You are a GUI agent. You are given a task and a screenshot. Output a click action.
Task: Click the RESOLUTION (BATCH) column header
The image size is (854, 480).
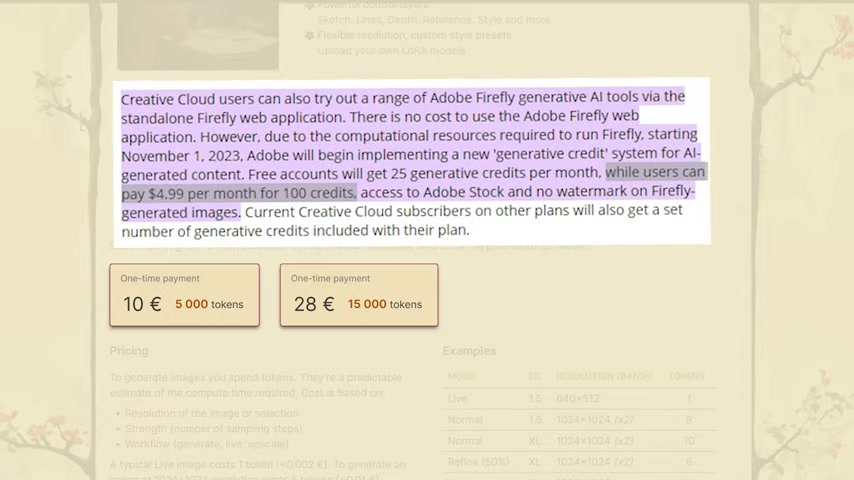(605, 376)
